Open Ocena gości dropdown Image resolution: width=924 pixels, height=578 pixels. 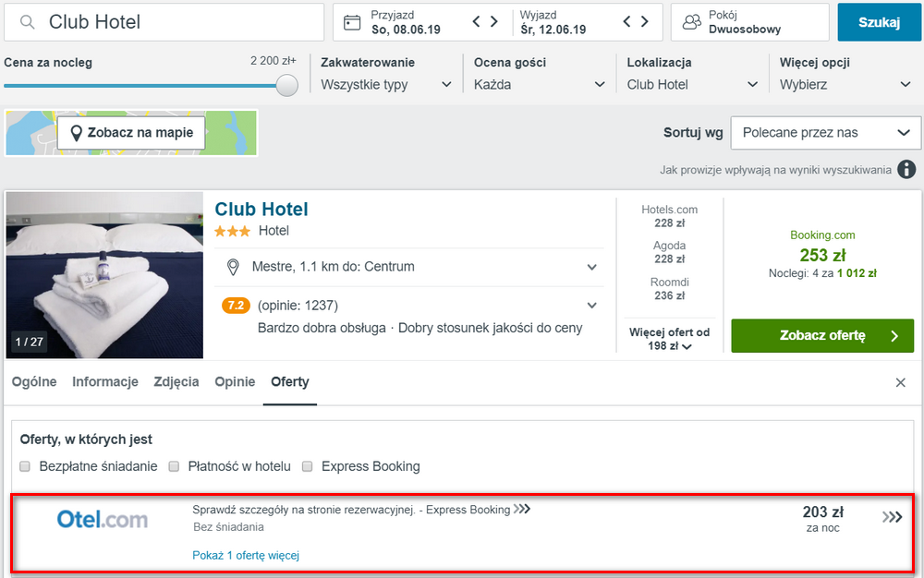540,85
